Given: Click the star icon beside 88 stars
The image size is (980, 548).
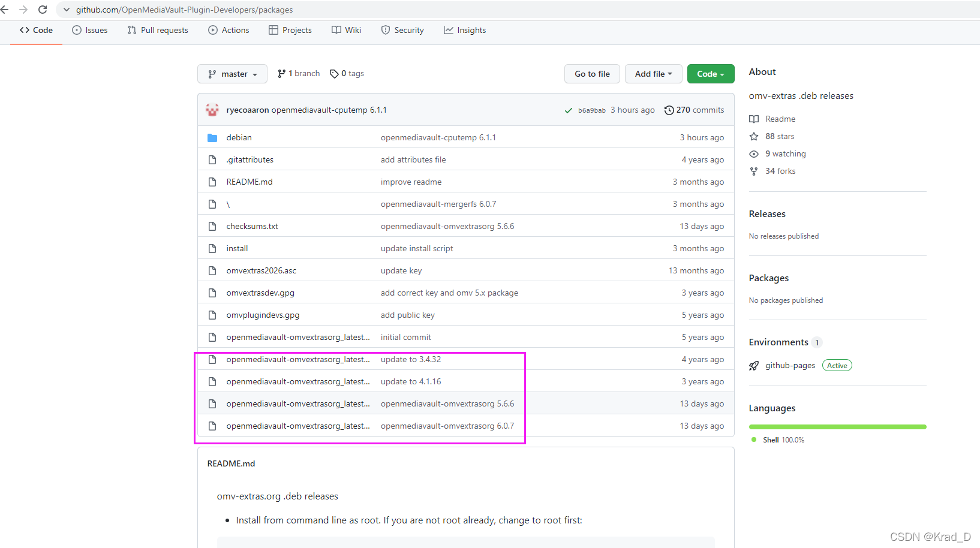Looking at the screenshot, I should tap(754, 136).
